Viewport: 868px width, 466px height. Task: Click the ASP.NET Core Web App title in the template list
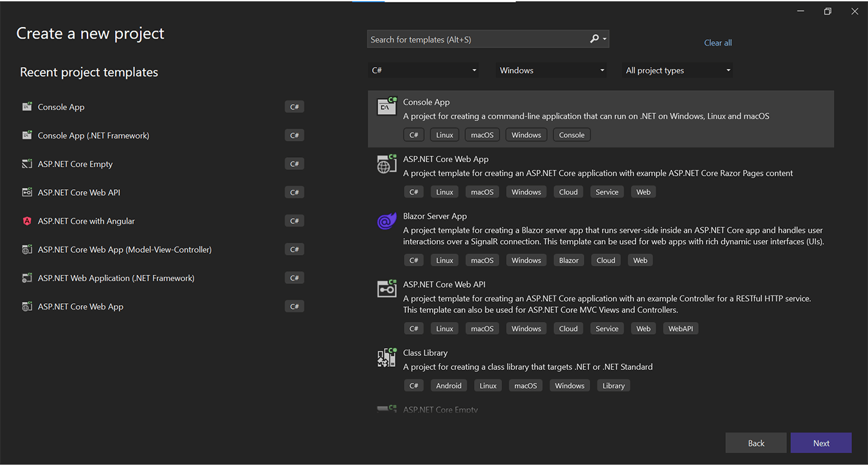pyautogui.click(x=446, y=159)
